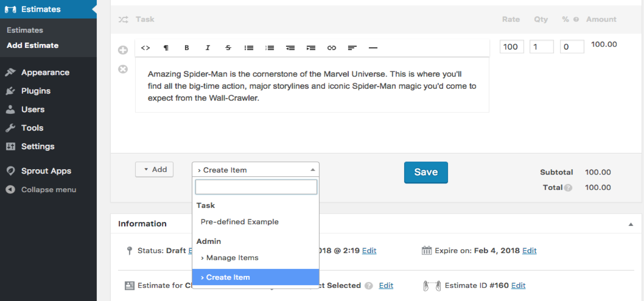Screen dimensions: 644x301
Task: Remove the line item with X icon
Action: coord(123,69)
